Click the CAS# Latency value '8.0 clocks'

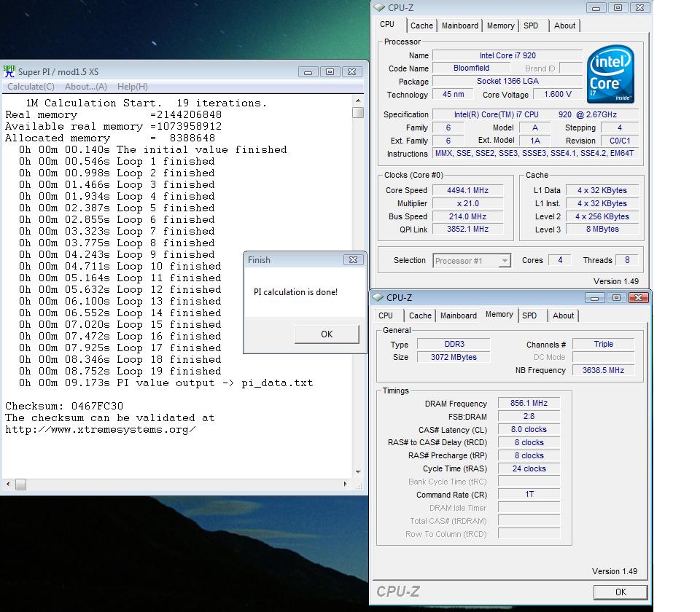529,429
